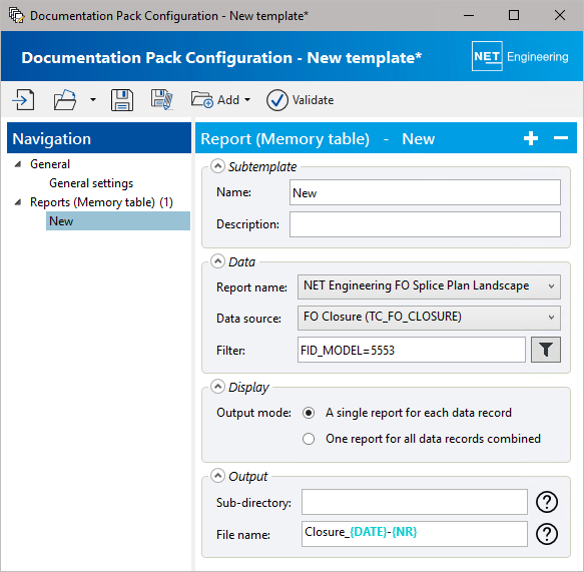Collapse the Display section

tap(218, 387)
